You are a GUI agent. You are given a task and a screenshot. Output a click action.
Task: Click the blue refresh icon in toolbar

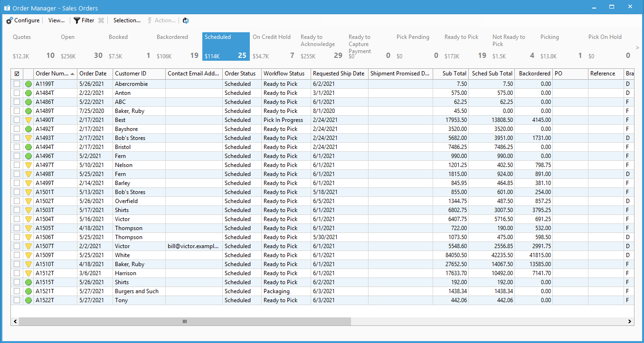click(x=186, y=20)
